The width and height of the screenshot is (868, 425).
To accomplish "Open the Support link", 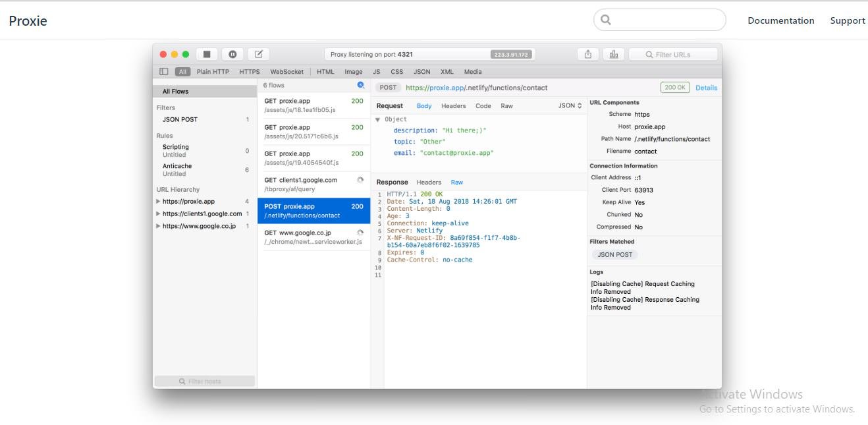I will click(x=848, y=20).
